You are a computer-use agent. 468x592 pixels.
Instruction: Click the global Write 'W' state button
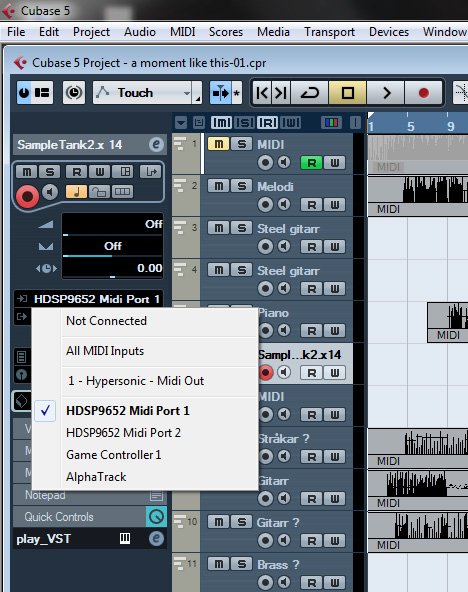click(x=291, y=122)
